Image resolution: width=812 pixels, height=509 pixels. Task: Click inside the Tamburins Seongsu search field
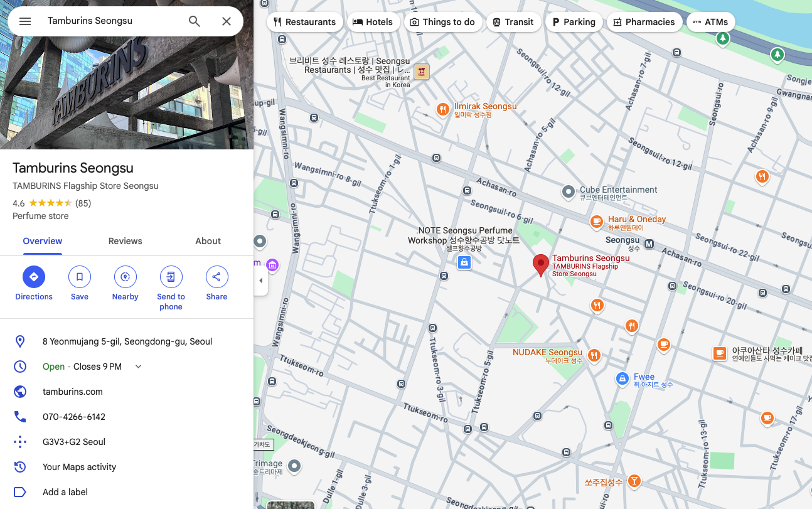[x=113, y=21]
